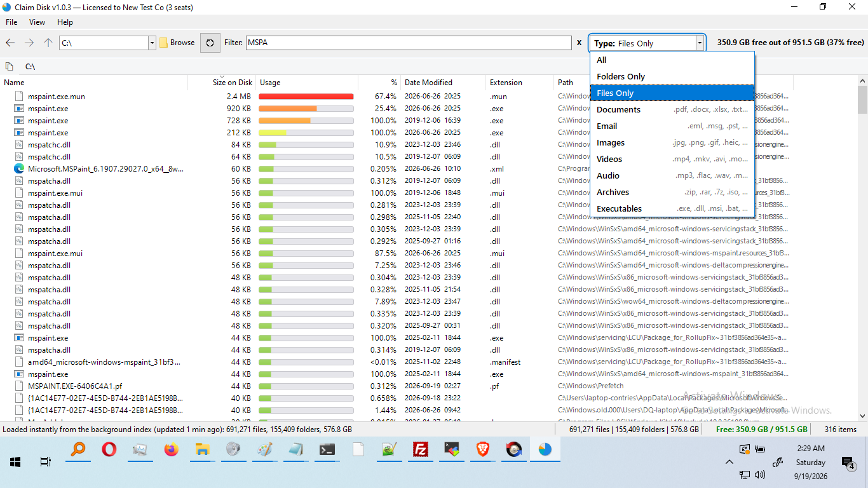This screenshot has height=488, width=868.
Task: Select Executables type filter
Action: (672, 209)
